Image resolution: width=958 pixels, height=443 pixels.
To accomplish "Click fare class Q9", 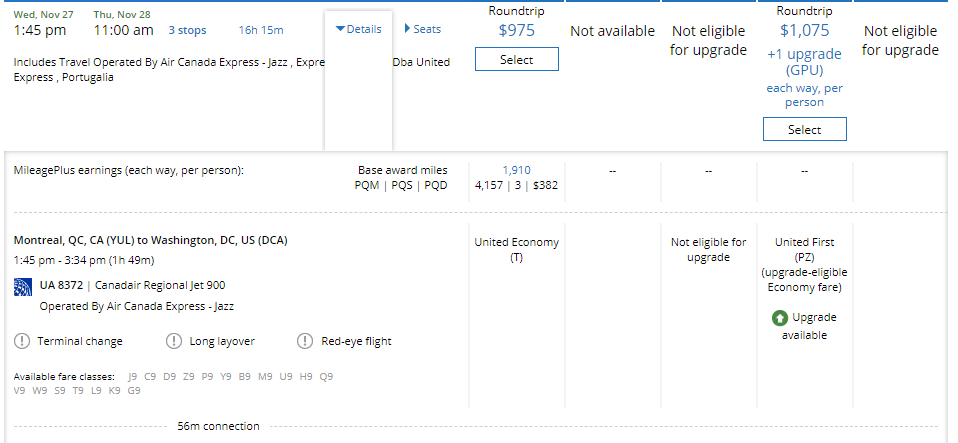I will pos(326,377).
